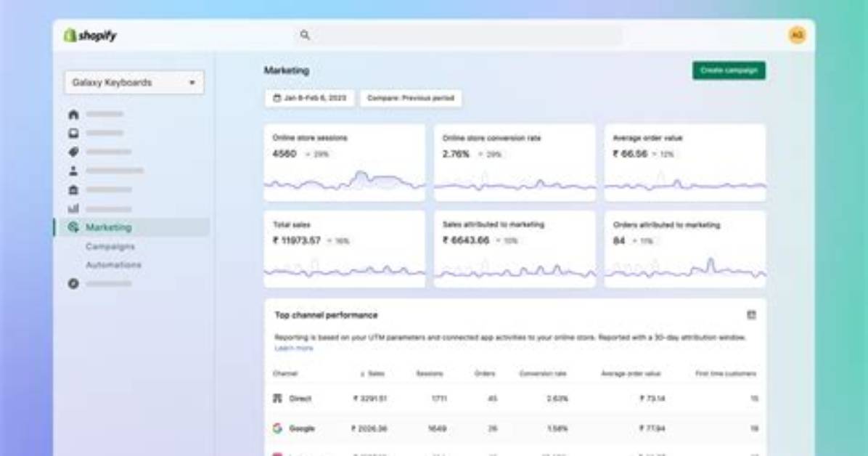This screenshot has width=868, height=456.
Task: Open Analytics via bar chart icon
Action: (x=73, y=208)
